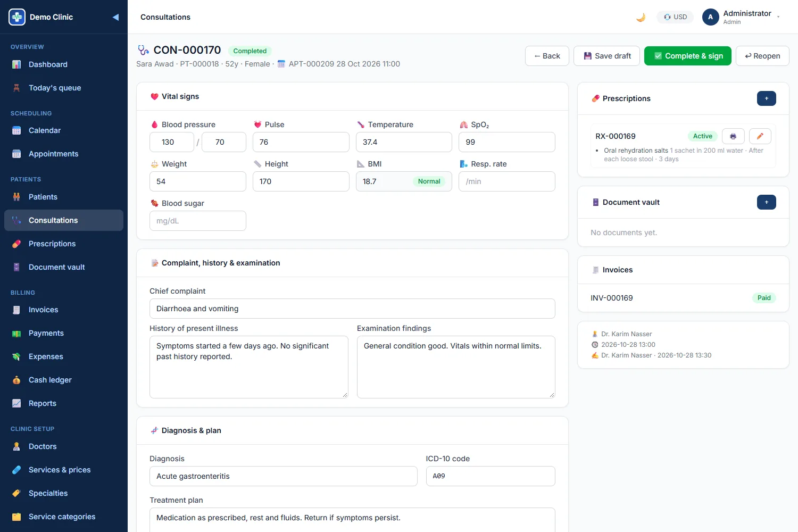
Task: Click the Blood sugar input field
Action: [198, 221]
